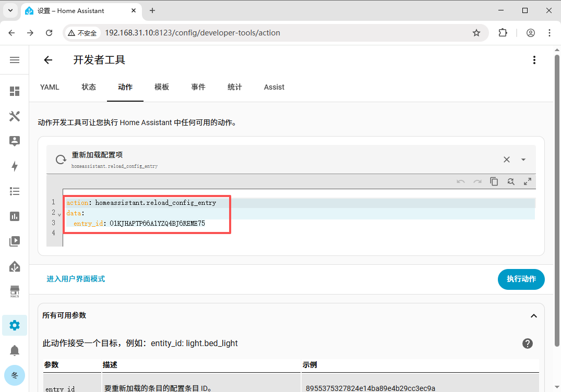Image resolution: width=561 pixels, height=392 pixels.
Task: Clear the selected action with the X
Action: click(x=507, y=160)
